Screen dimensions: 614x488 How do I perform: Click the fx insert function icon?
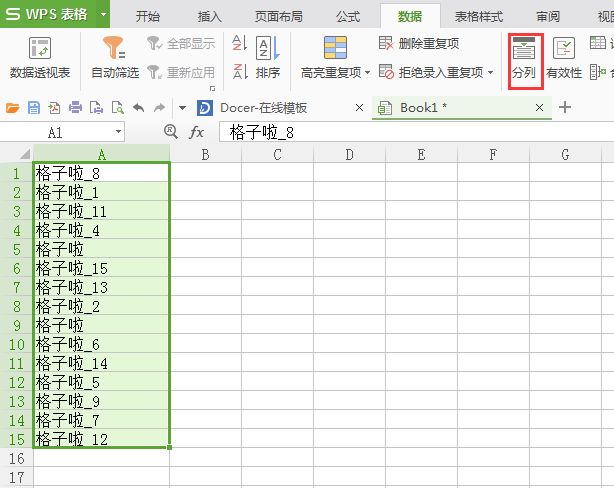click(197, 132)
